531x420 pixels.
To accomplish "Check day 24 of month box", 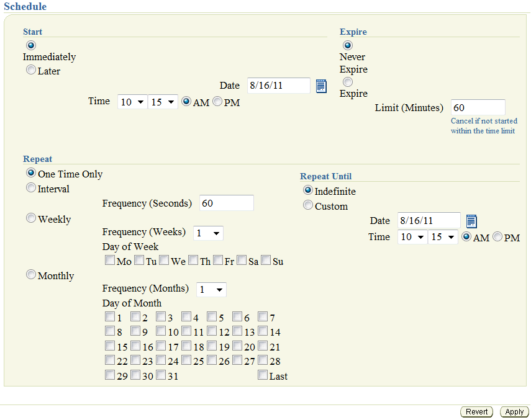I will [161, 359].
